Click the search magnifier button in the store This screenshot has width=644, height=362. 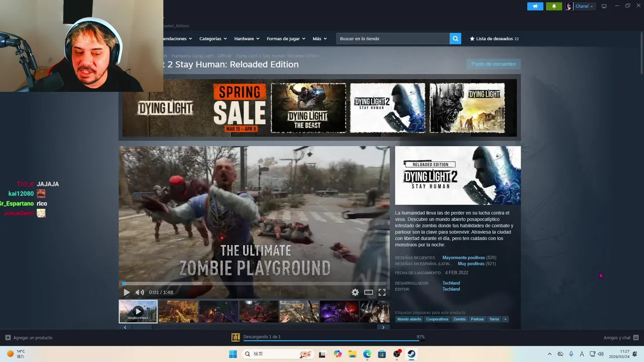tap(455, 39)
